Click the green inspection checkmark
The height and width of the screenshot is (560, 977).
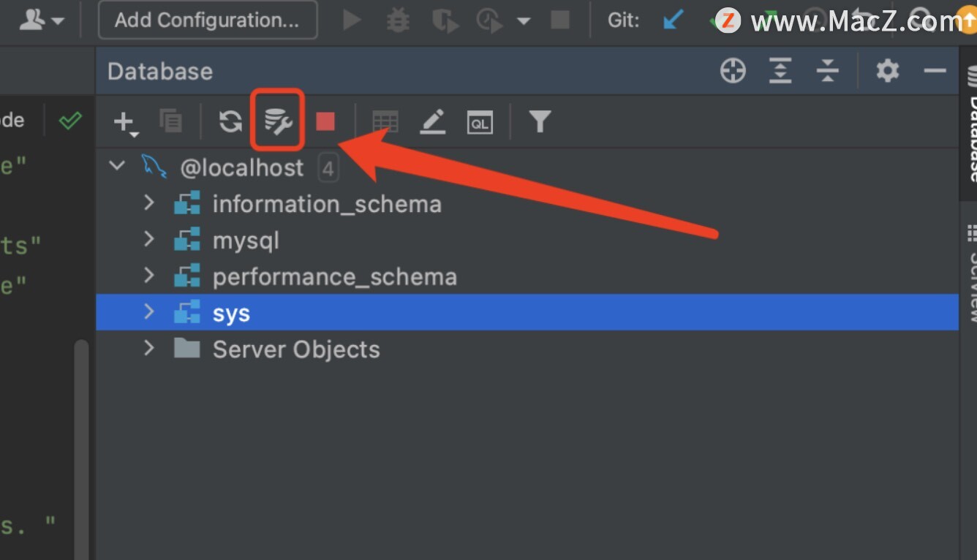point(70,121)
